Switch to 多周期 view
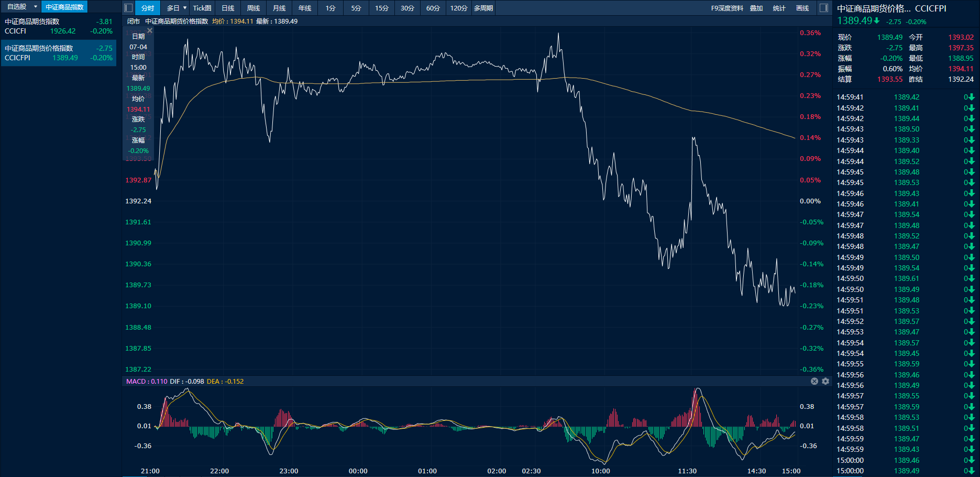980x477 pixels. tap(483, 8)
